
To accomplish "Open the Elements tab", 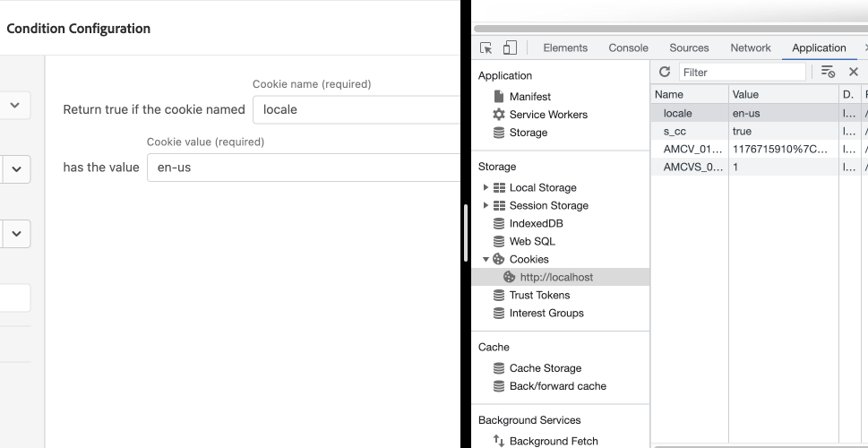I will coord(565,48).
